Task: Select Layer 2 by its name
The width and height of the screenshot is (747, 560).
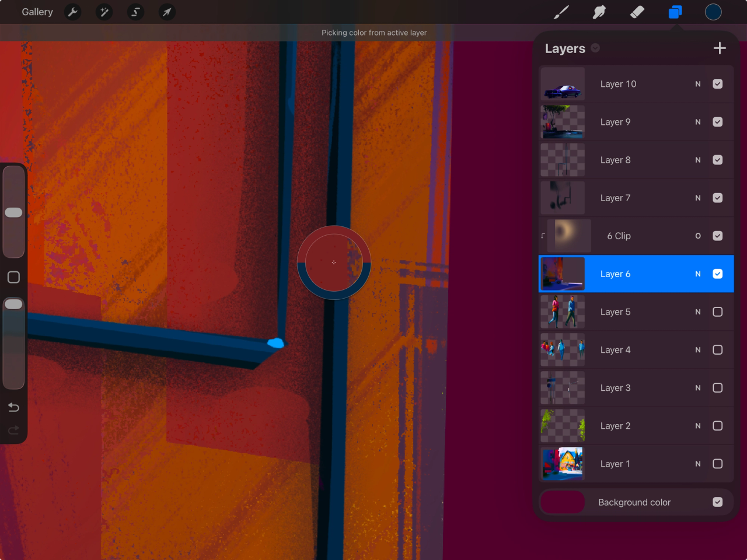Action: tap(615, 426)
